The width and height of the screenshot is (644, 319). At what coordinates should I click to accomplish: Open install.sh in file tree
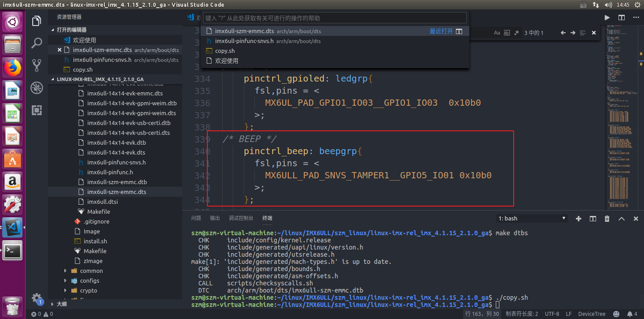tap(115, 241)
